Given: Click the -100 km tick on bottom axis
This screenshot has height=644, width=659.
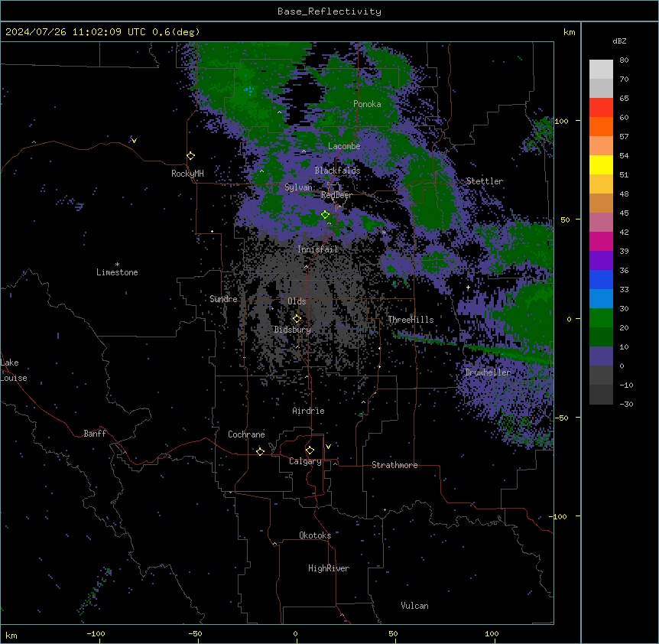Looking at the screenshot, I should pos(96,633).
